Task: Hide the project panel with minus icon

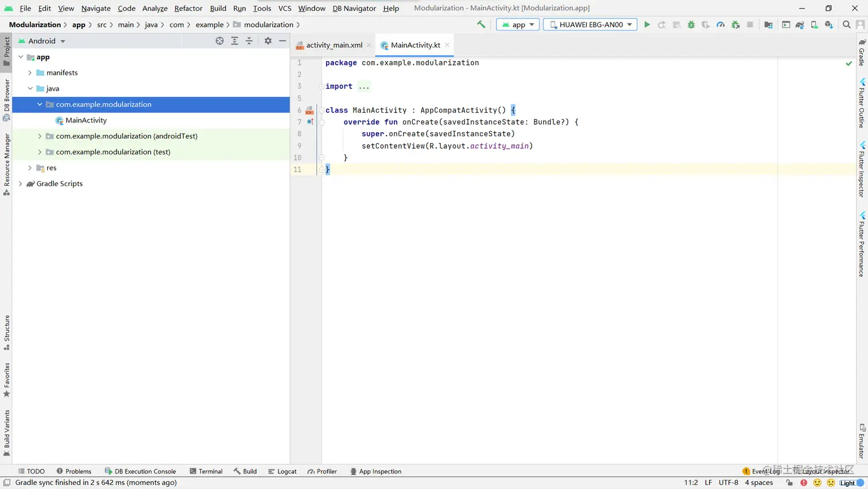Action: (282, 41)
